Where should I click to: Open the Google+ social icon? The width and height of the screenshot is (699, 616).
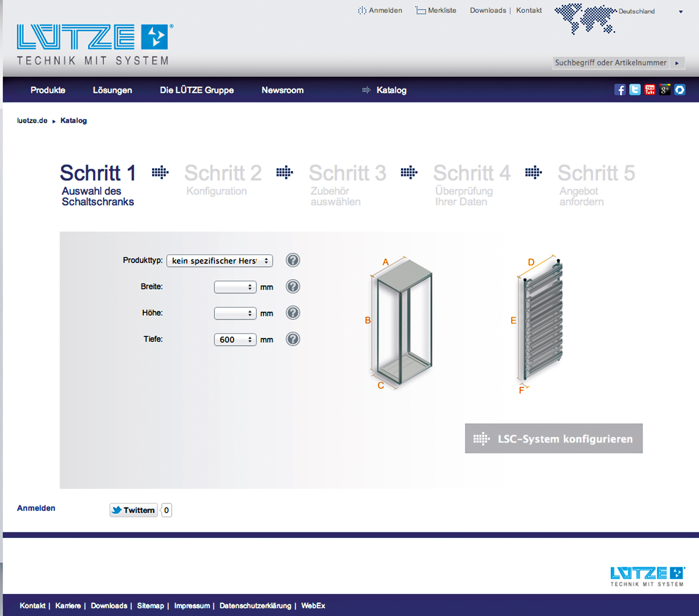pyautogui.click(x=664, y=90)
